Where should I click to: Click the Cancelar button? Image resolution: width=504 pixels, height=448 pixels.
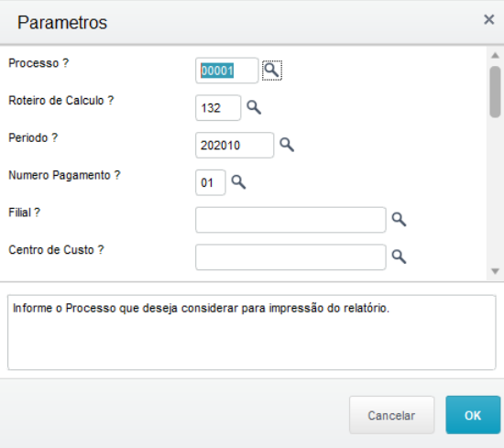391,415
